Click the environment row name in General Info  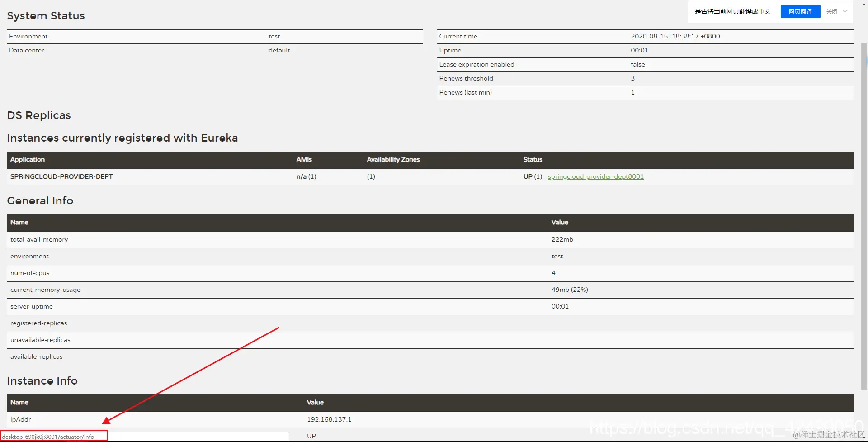29,256
